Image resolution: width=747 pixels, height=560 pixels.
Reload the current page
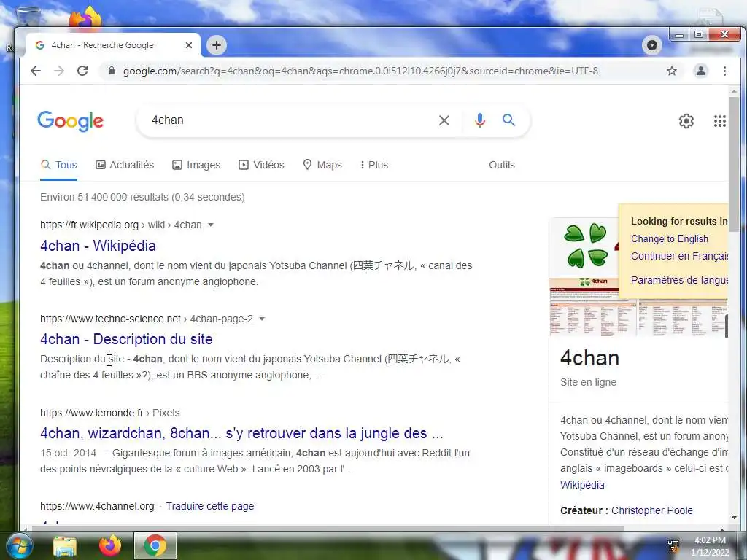click(x=82, y=71)
